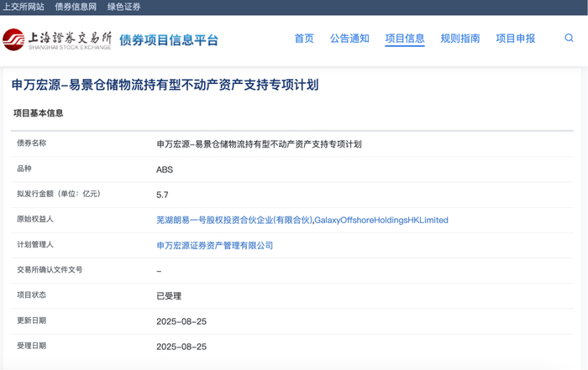Image resolution: width=588 pixels, height=370 pixels.
Task: Click the Shanghai Stock Exchange logo
Action: 57,39
